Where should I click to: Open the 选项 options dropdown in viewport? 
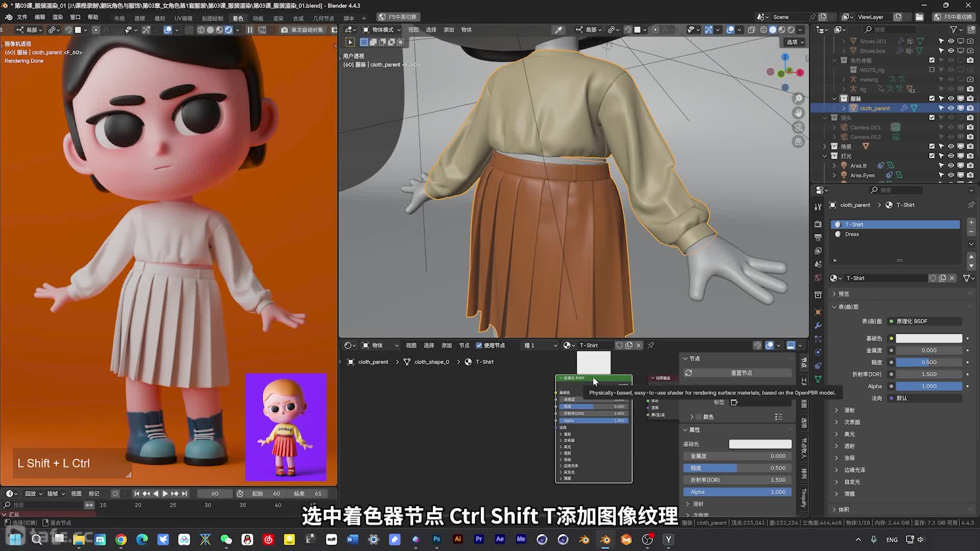click(795, 42)
